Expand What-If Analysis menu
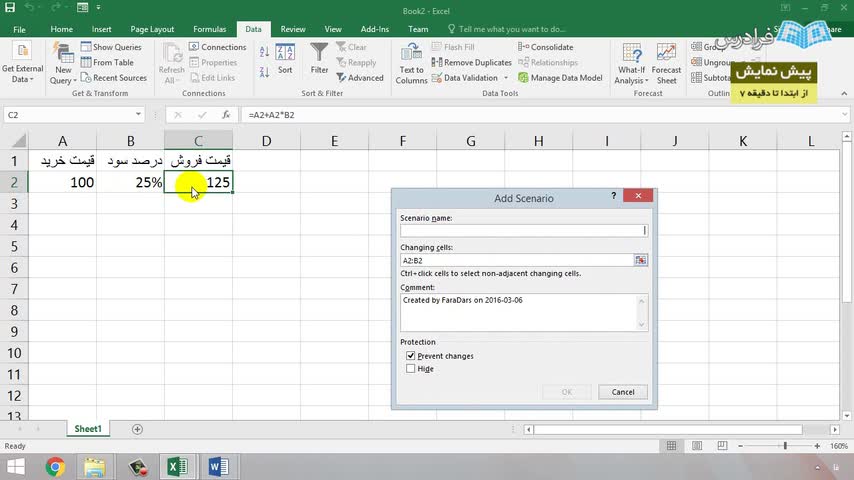Viewport: 854px width, 480px height. coord(631,64)
